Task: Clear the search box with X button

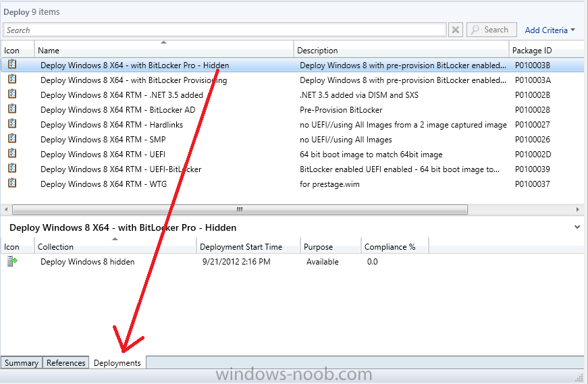Action: (x=455, y=30)
